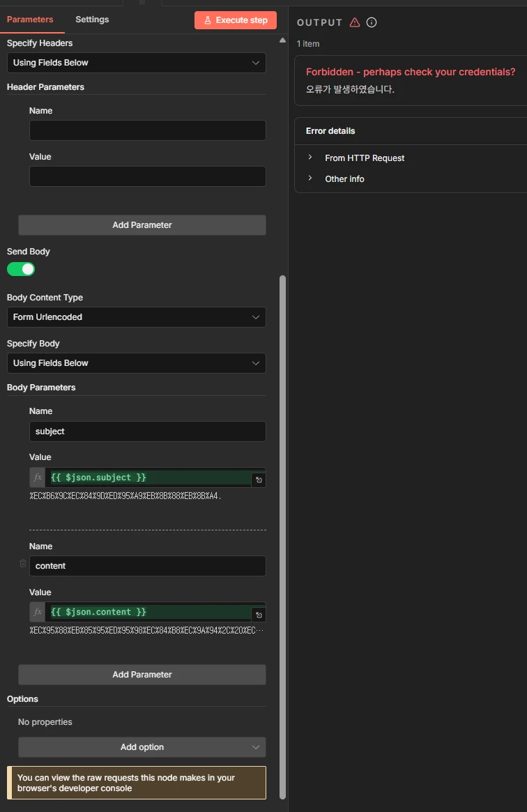Open the Add option dropdown under Options
This screenshot has height=812, width=527.
[142, 747]
